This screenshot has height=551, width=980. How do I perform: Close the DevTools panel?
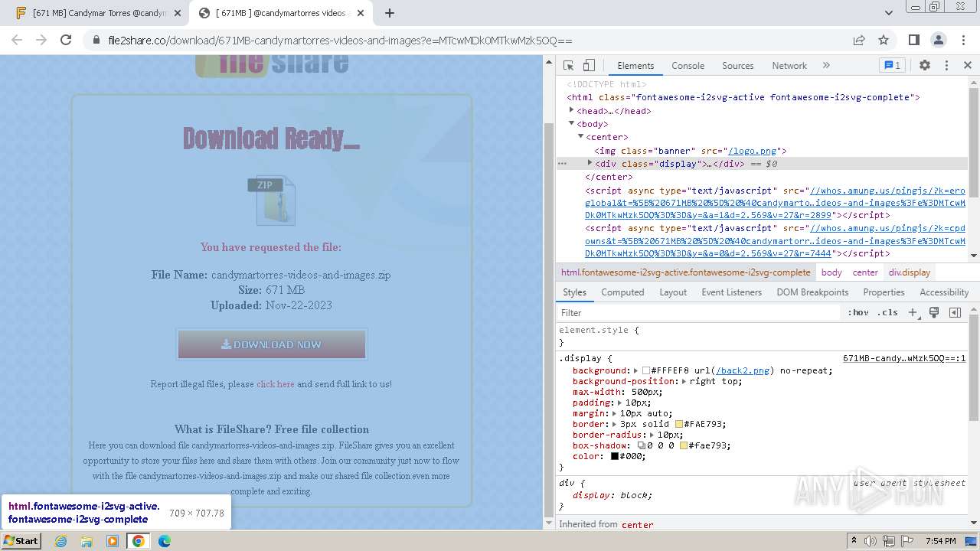coord(968,66)
